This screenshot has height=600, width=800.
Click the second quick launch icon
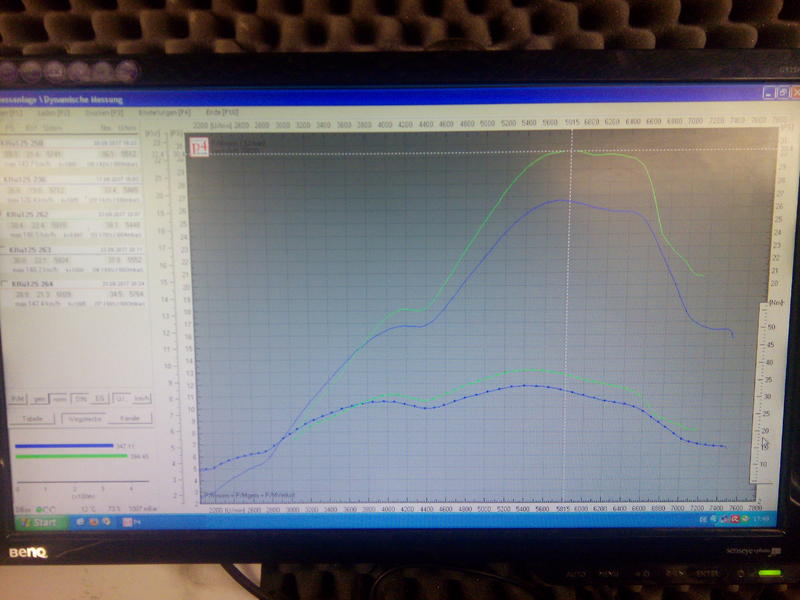point(93,522)
